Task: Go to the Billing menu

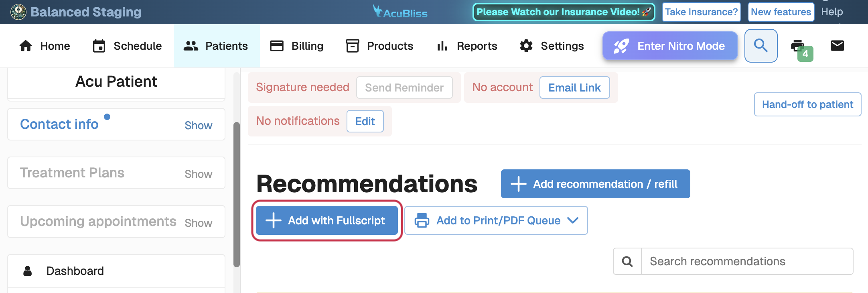Action: 296,46
